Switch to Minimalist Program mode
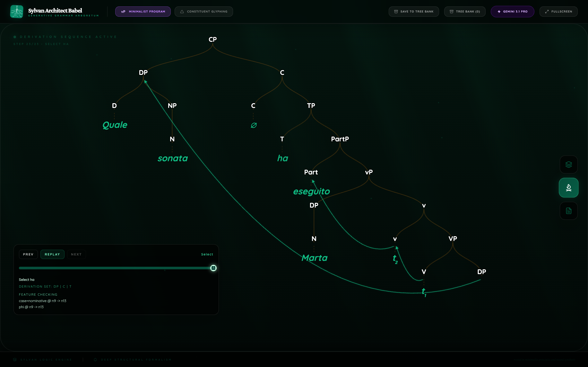Screen dimensions: 588x367 pyautogui.click(x=143, y=12)
